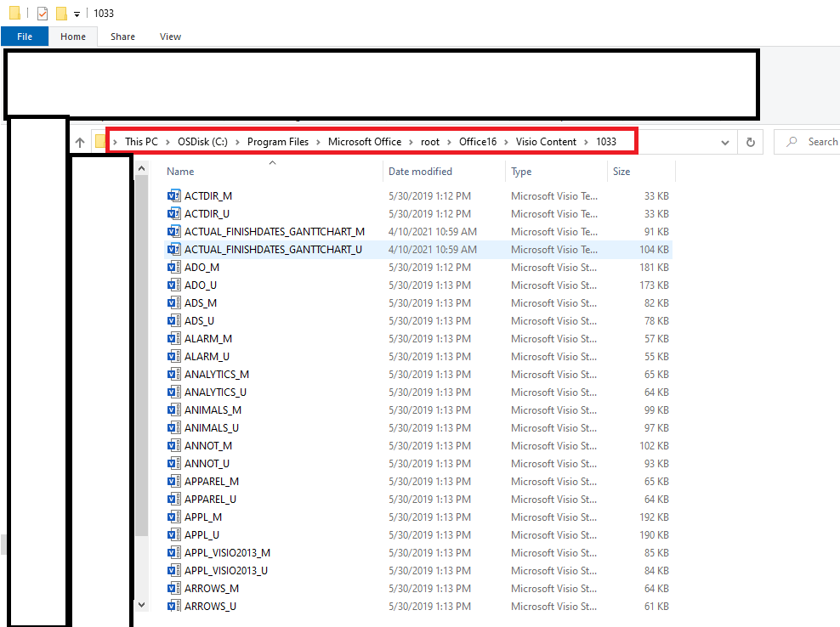Navigate to Microsoft Office in breadcrumb
840x627 pixels.
364,142
